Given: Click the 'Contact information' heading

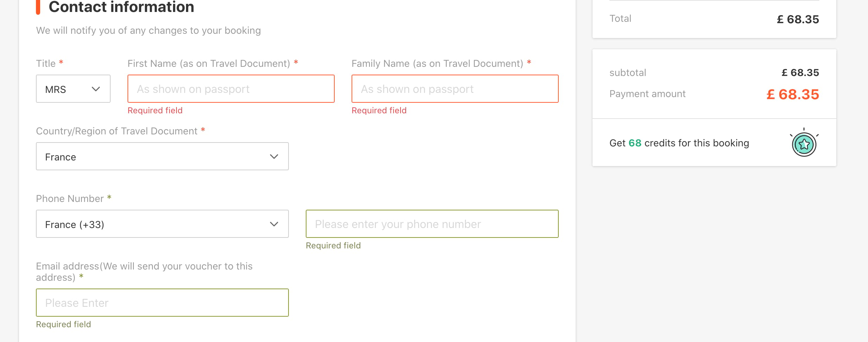Looking at the screenshot, I should [121, 7].
